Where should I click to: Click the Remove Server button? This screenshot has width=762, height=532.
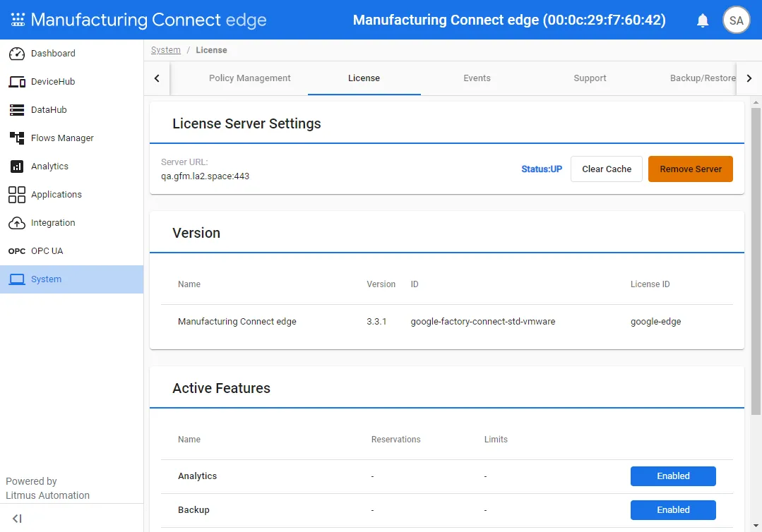(691, 169)
